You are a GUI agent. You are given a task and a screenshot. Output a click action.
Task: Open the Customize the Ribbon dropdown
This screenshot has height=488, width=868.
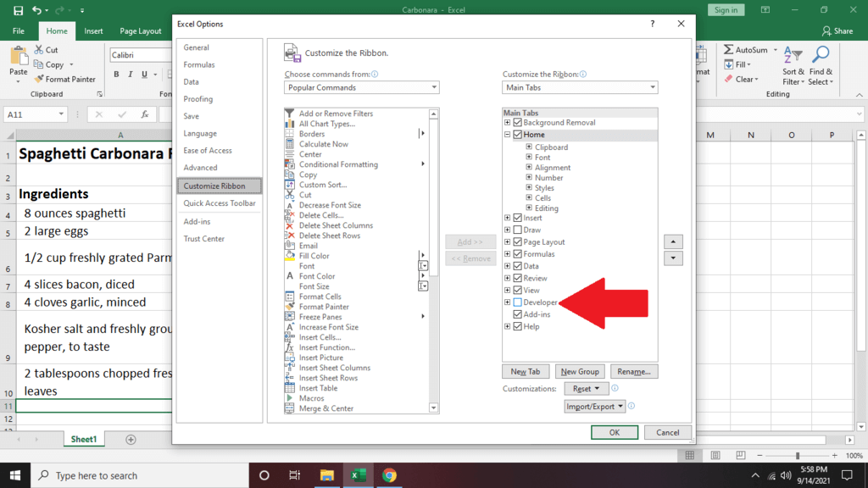[580, 88]
